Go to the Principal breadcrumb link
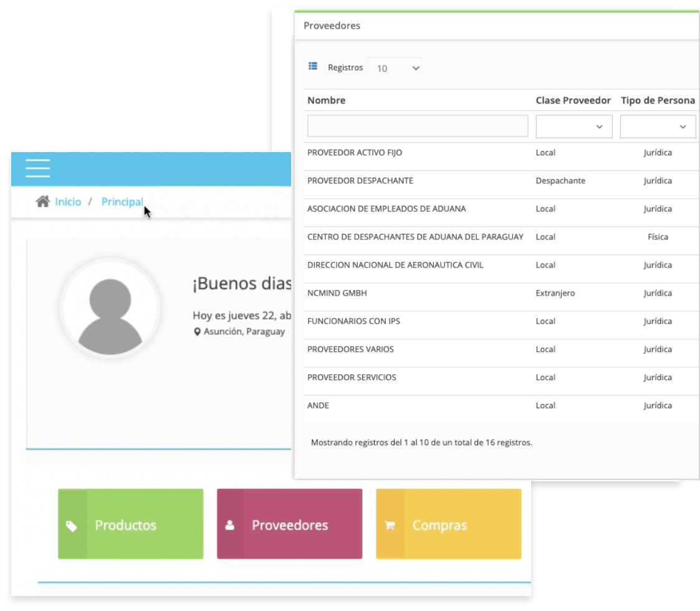The height and width of the screenshot is (611, 700). coord(122,202)
